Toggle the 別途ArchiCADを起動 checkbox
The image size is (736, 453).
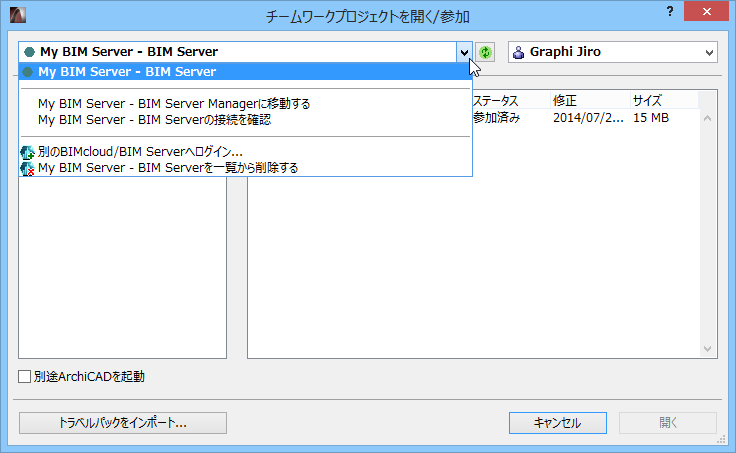pyautogui.click(x=24, y=376)
